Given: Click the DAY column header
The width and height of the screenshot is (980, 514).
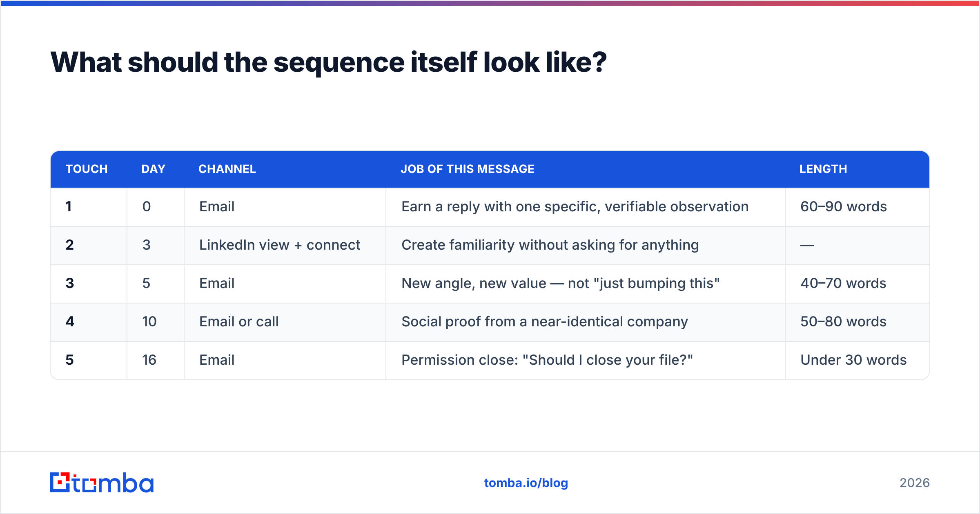Looking at the screenshot, I should tap(153, 169).
